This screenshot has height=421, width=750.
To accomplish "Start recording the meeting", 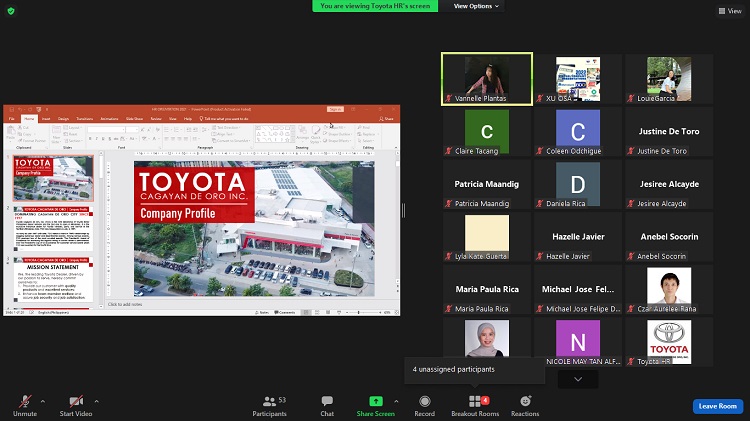I will (424, 406).
